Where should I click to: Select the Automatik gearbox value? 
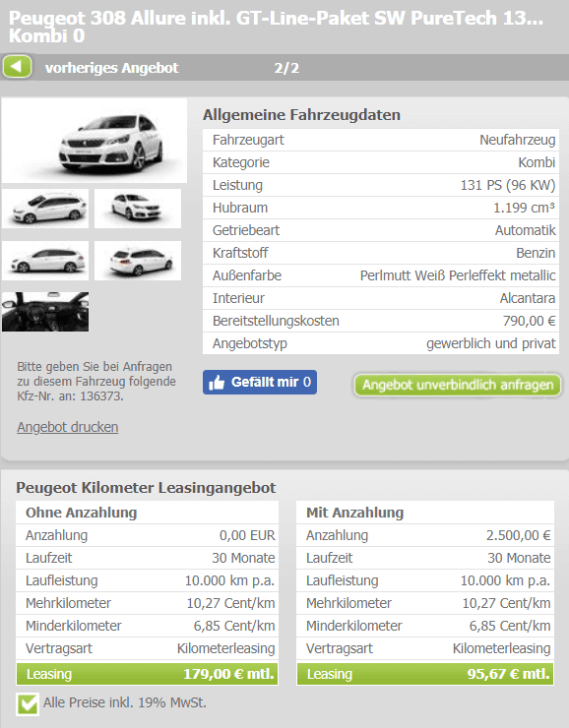[x=526, y=230]
